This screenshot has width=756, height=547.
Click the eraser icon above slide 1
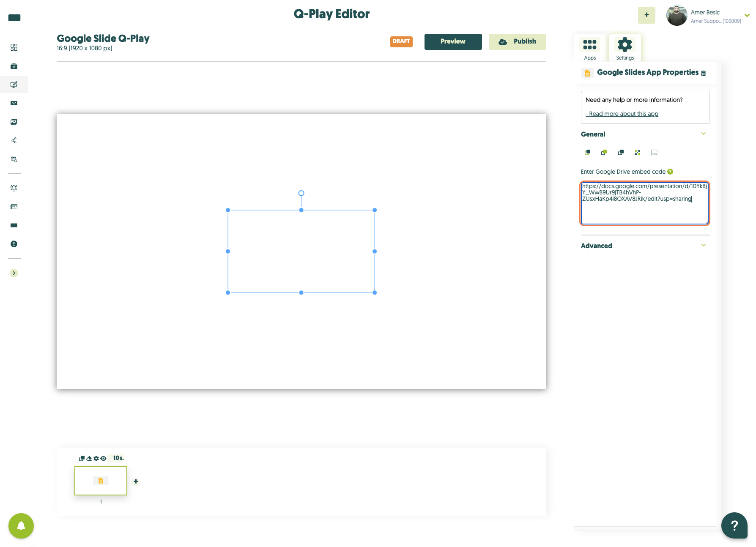89,458
